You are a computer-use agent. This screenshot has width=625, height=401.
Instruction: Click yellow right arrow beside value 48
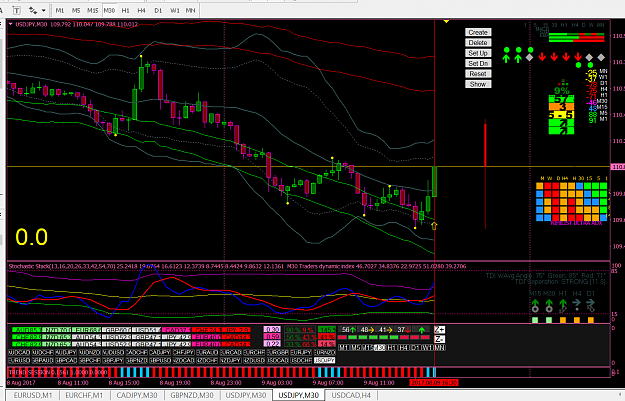pos(371,330)
